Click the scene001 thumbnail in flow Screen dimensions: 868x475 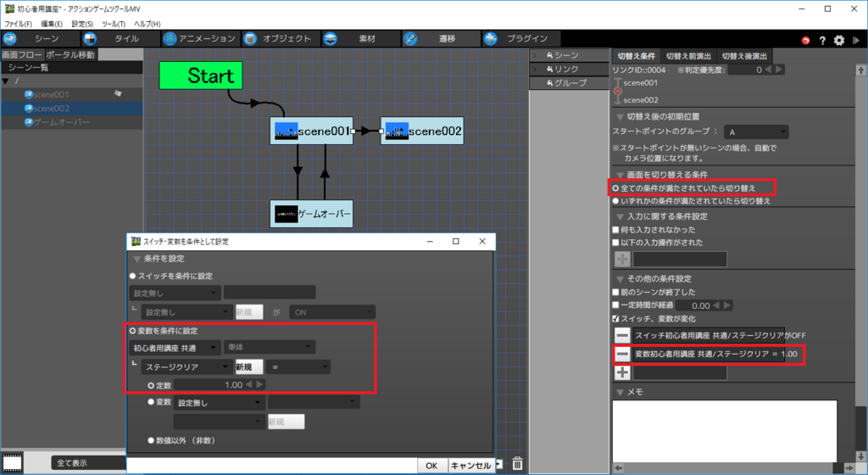click(x=287, y=131)
